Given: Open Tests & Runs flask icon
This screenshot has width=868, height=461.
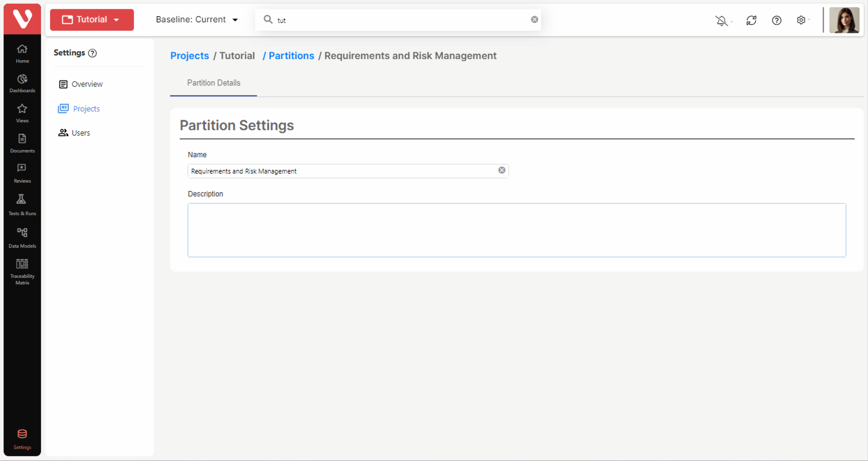Looking at the screenshot, I should pos(22,204).
